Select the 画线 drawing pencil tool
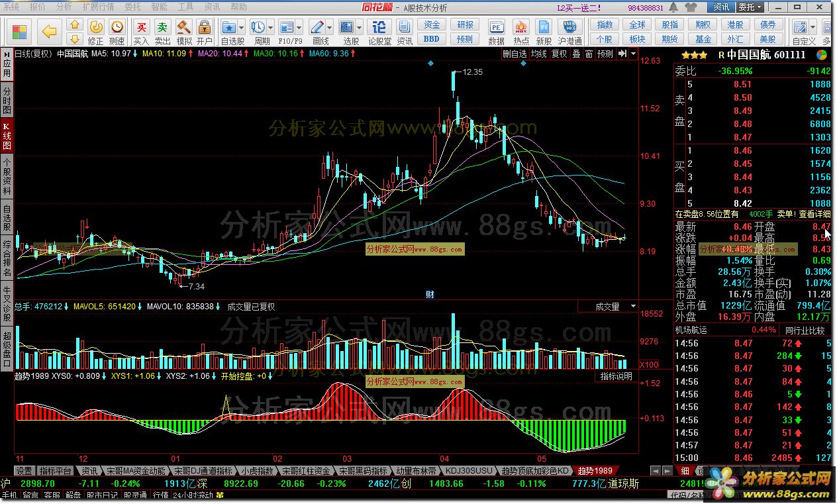Image resolution: width=837 pixels, height=504 pixels. click(x=318, y=26)
